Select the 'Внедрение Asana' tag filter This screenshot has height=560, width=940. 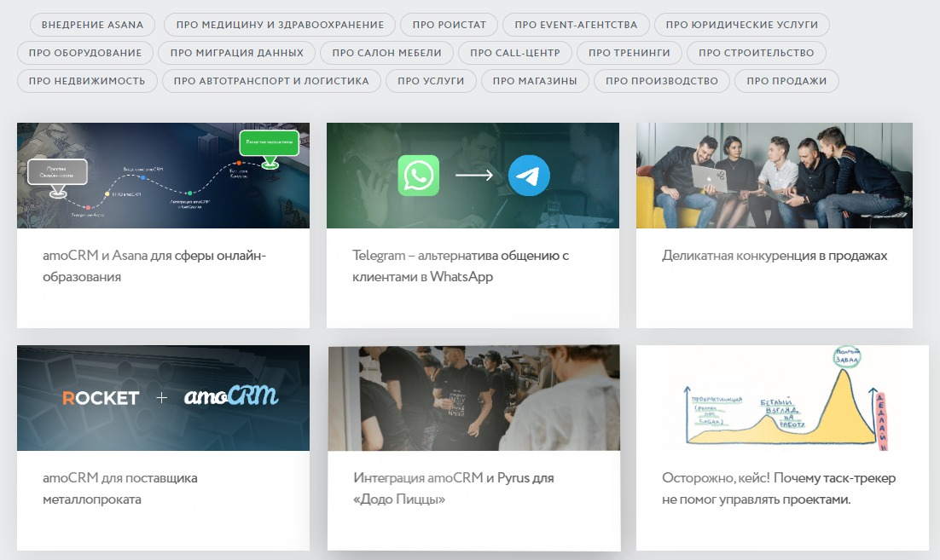pos(92,25)
